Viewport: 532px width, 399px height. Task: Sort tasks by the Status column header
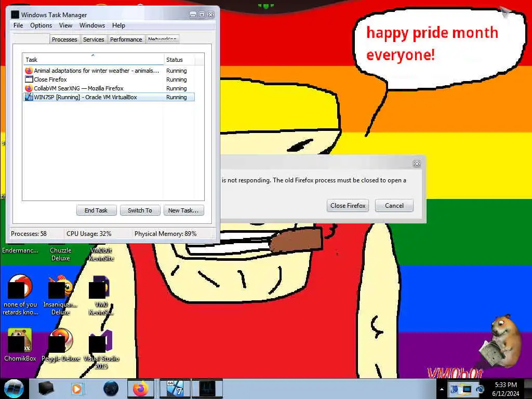point(179,59)
